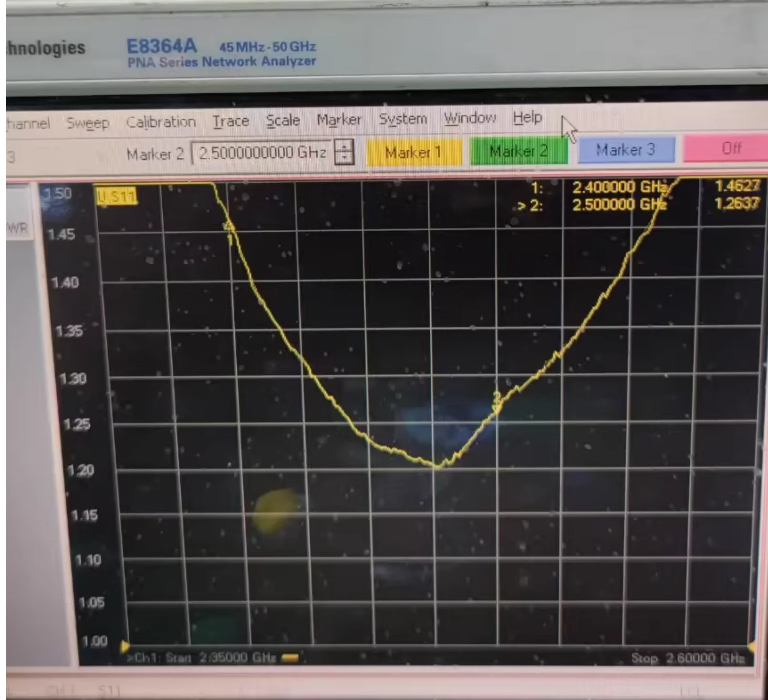Open the Sweep menu
Viewport: 768px width, 700px height.
pos(88,123)
